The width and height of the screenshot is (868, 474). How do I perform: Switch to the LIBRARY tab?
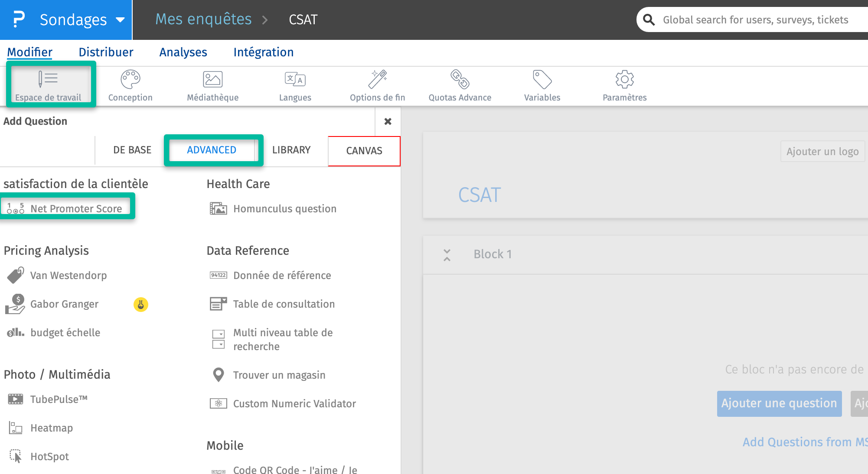click(x=291, y=150)
